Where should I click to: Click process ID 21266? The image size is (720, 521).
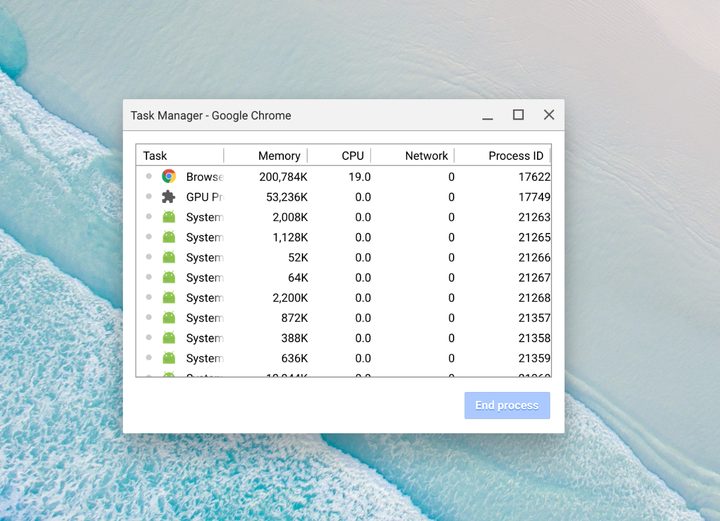tap(534, 258)
